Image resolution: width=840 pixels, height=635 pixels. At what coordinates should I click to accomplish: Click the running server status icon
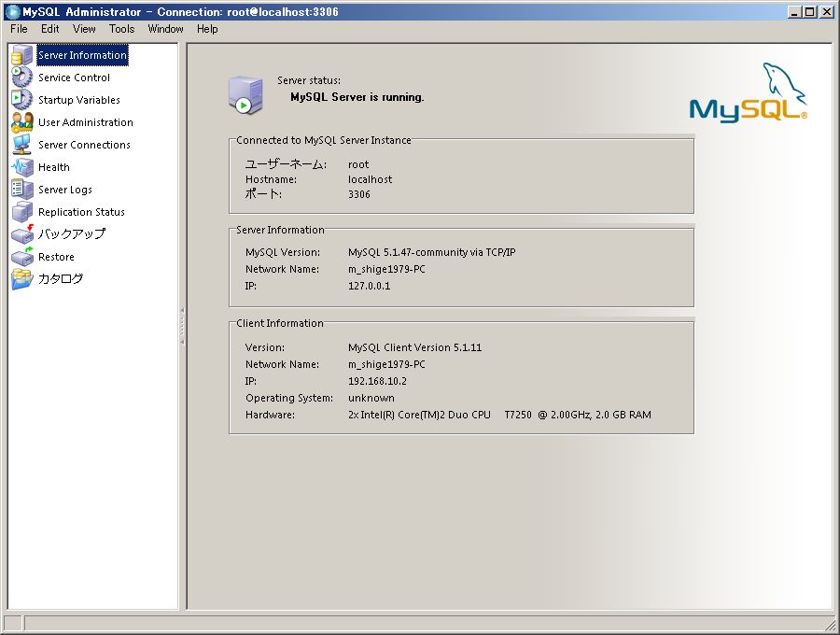click(x=245, y=95)
